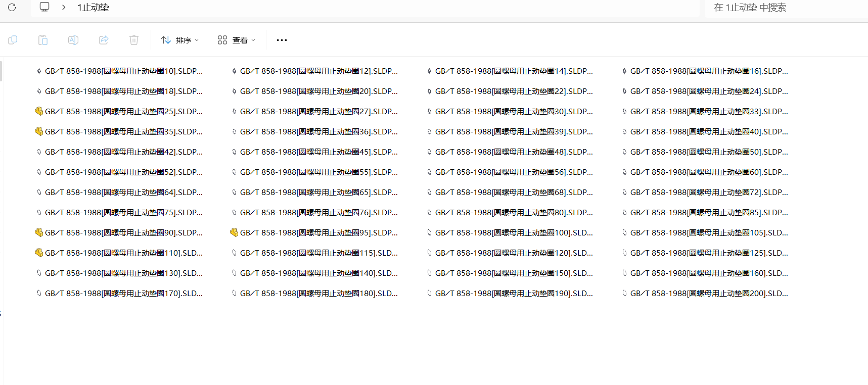
Task: Click the copy icon in toolbar
Action: [13, 40]
